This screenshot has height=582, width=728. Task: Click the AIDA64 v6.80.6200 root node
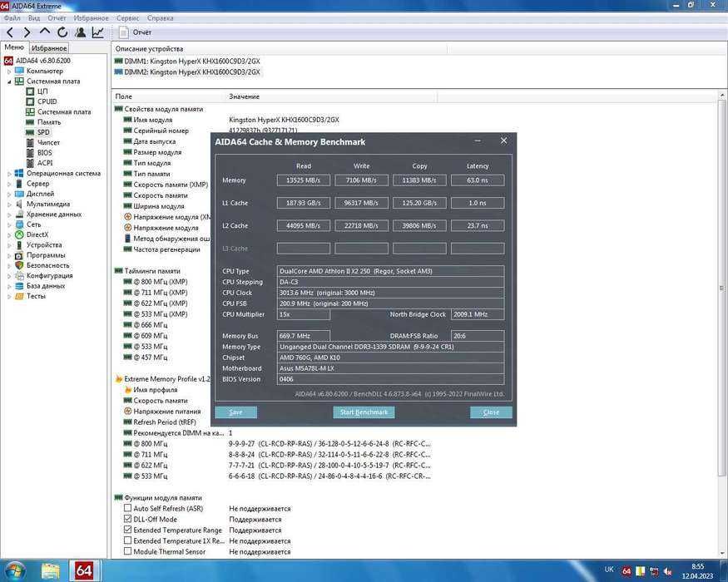[42, 61]
